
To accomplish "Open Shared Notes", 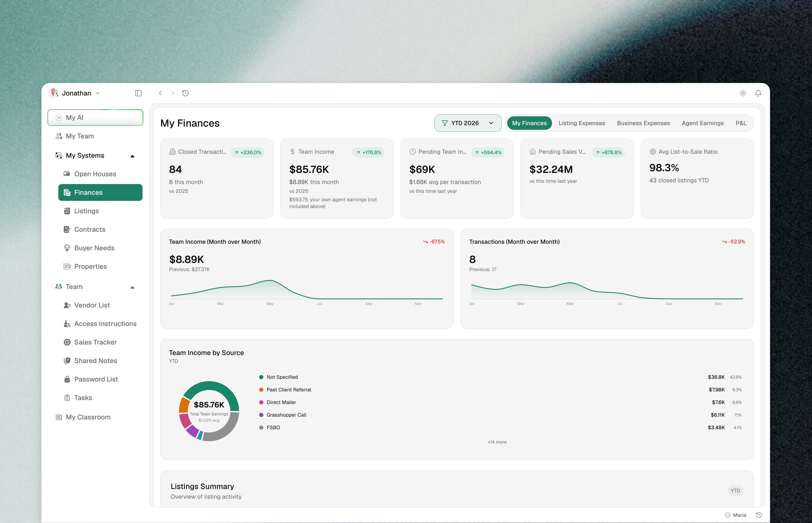I will [x=100, y=361].
